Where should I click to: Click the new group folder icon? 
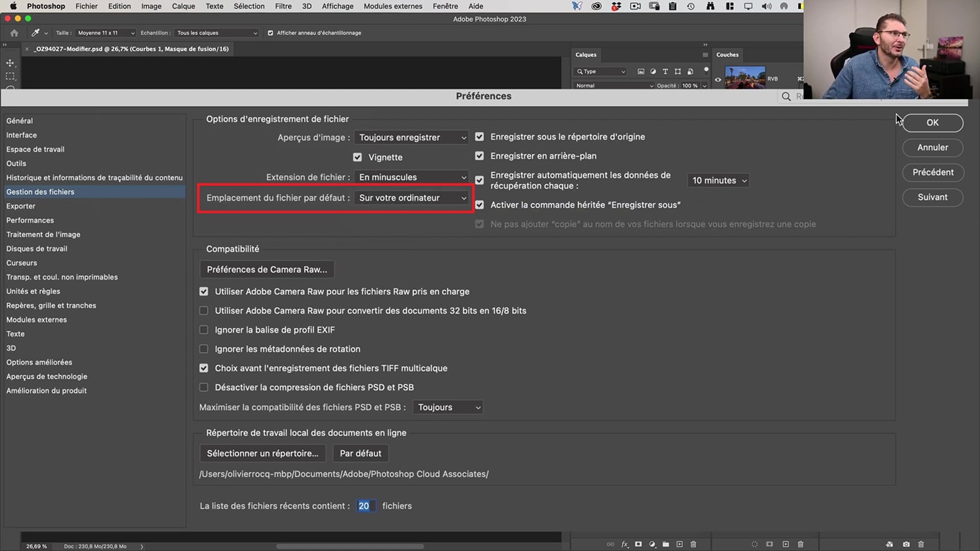click(x=666, y=544)
